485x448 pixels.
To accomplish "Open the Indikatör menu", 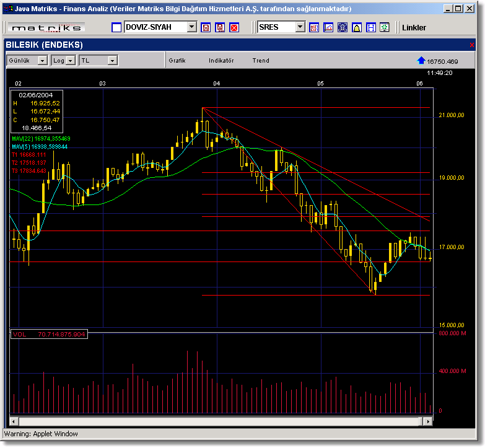I will [221, 61].
